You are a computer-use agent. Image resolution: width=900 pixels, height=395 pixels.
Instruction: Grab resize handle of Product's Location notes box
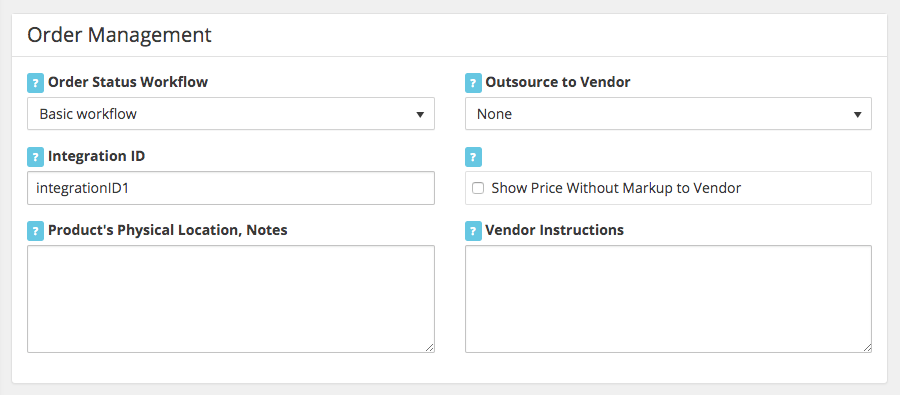430,347
